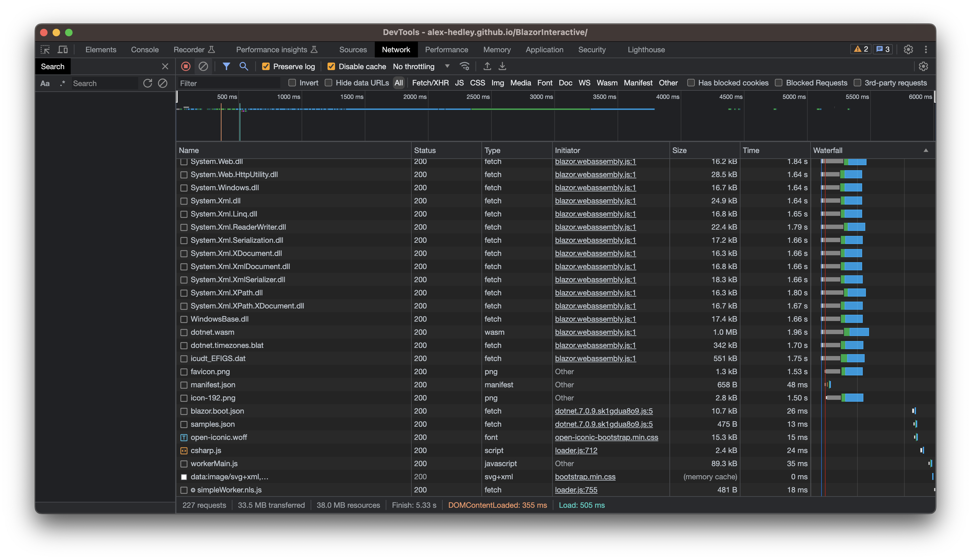Clear the network log
The width and height of the screenshot is (971, 560).
pos(203,66)
